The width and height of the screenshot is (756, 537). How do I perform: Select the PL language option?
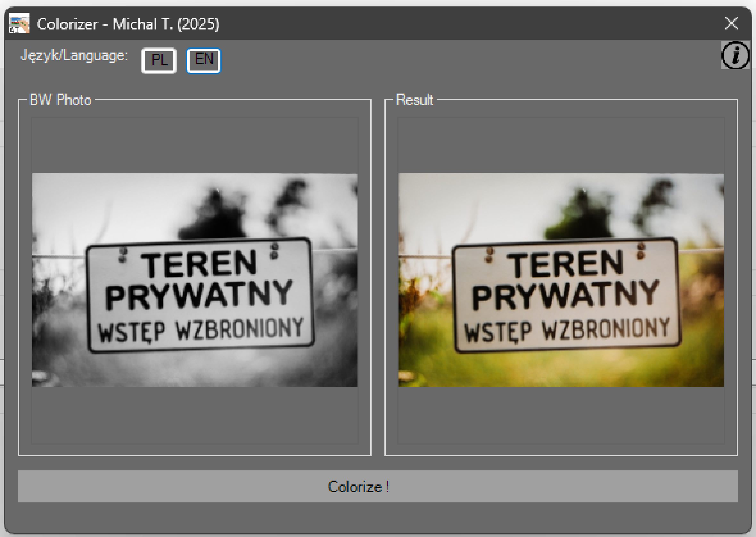point(158,60)
